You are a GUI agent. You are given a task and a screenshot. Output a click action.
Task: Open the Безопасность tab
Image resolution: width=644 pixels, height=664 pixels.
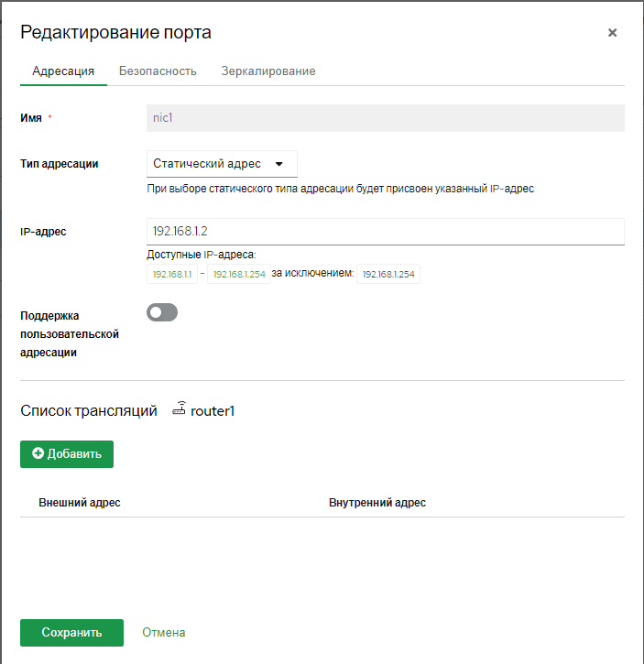(158, 71)
